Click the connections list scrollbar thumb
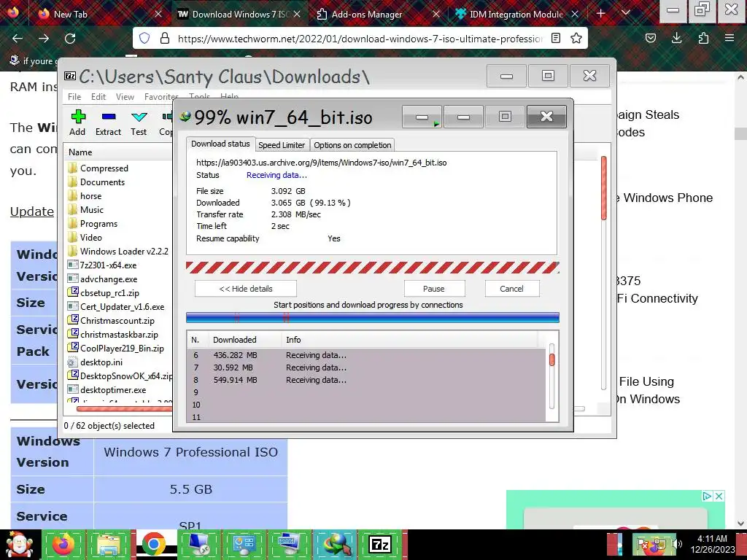This screenshot has width=747, height=560. point(552,359)
